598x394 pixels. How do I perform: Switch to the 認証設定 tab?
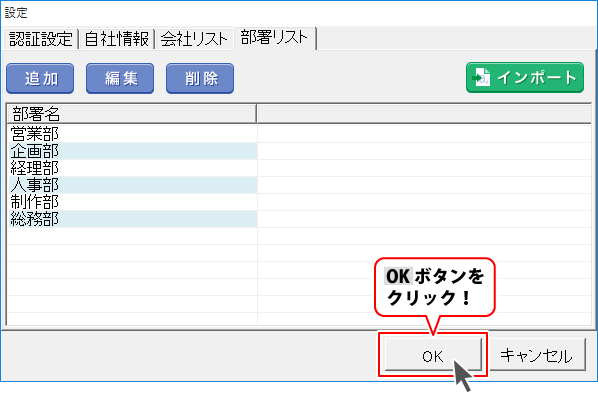[40, 39]
